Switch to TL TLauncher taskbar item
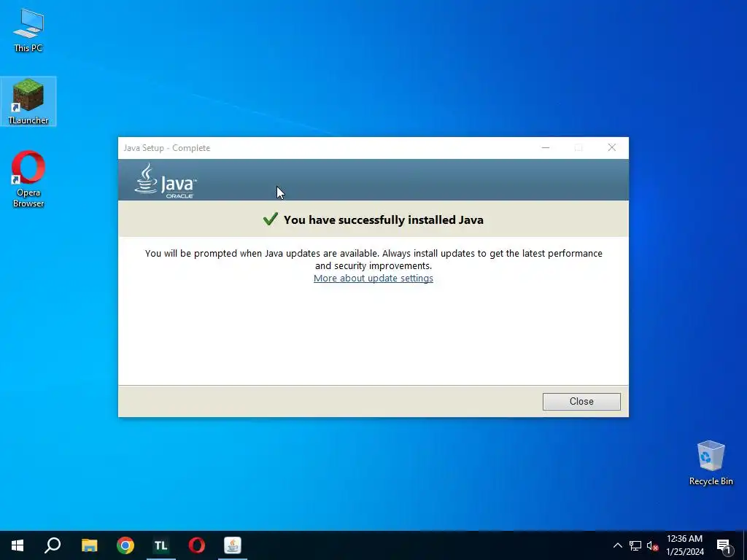747x560 pixels. pyautogui.click(x=161, y=545)
